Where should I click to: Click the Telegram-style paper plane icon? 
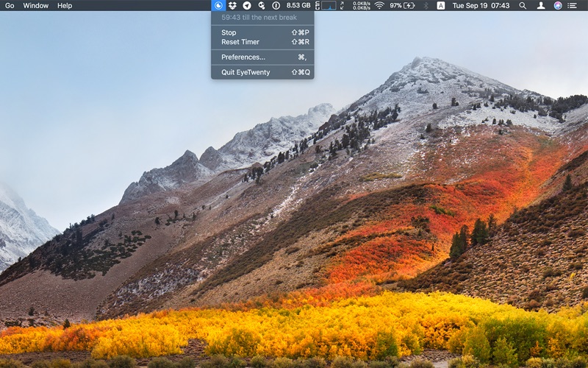pyautogui.click(x=247, y=5)
